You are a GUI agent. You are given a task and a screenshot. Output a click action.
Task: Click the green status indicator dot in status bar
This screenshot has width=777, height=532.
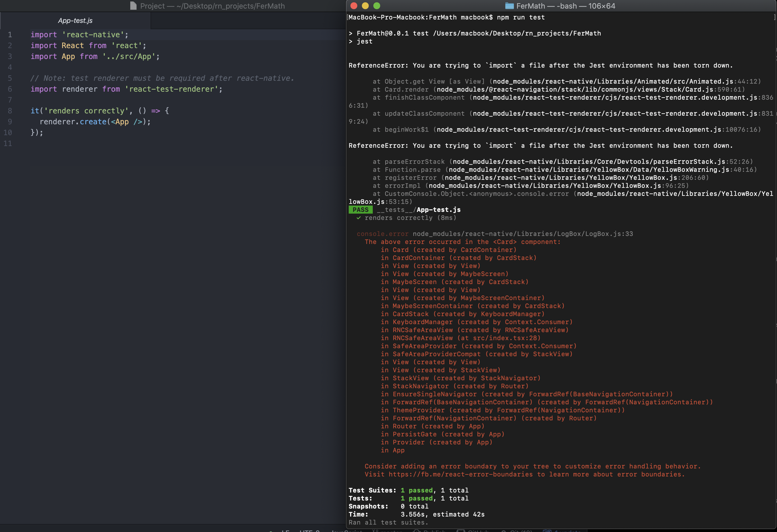click(271, 531)
